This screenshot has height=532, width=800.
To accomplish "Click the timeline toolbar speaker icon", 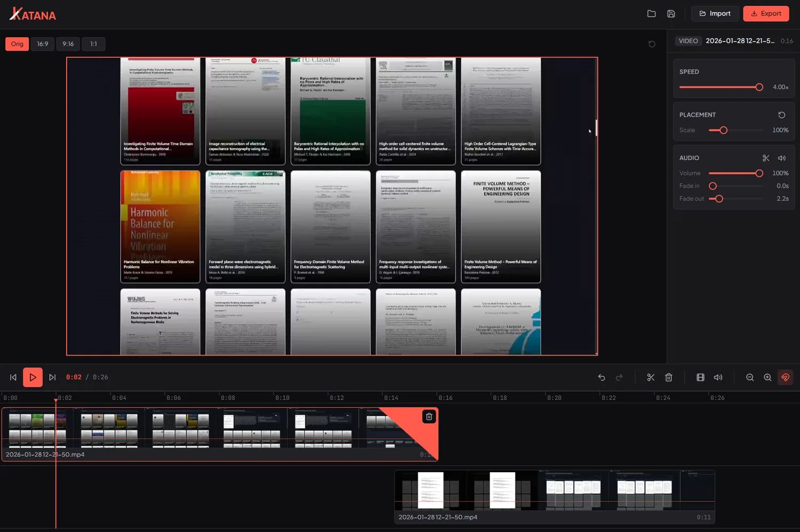I will point(718,377).
